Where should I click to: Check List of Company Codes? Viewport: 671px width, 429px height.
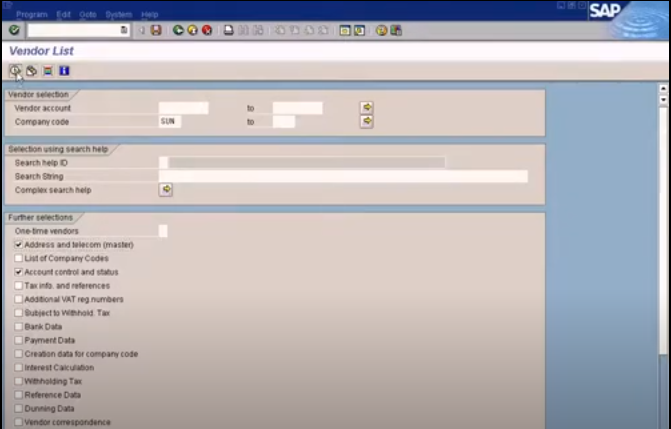[x=18, y=258]
